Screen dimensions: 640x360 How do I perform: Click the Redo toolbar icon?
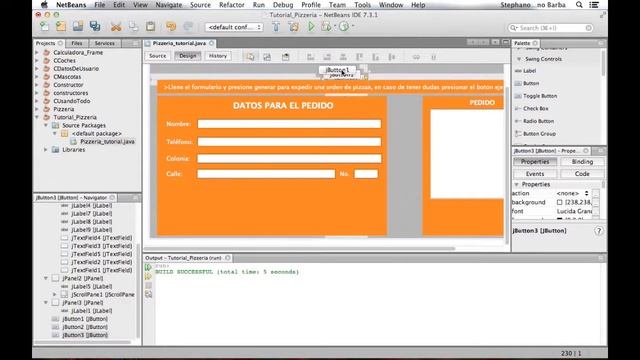[188, 27]
